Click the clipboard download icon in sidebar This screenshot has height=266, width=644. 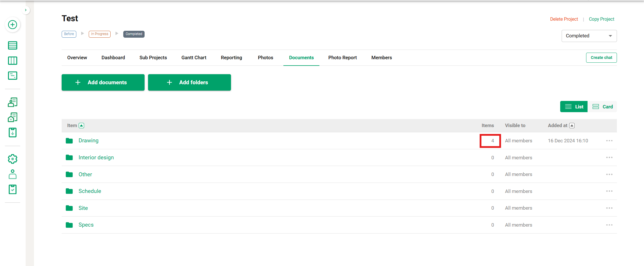pos(12,133)
